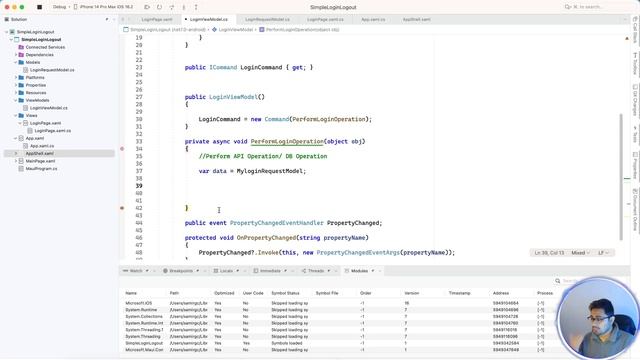Screen dimensions: 640x360
Task: Switch to the LoginPage.xaml.cs editor tab
Action: click(x=325, y=19)
